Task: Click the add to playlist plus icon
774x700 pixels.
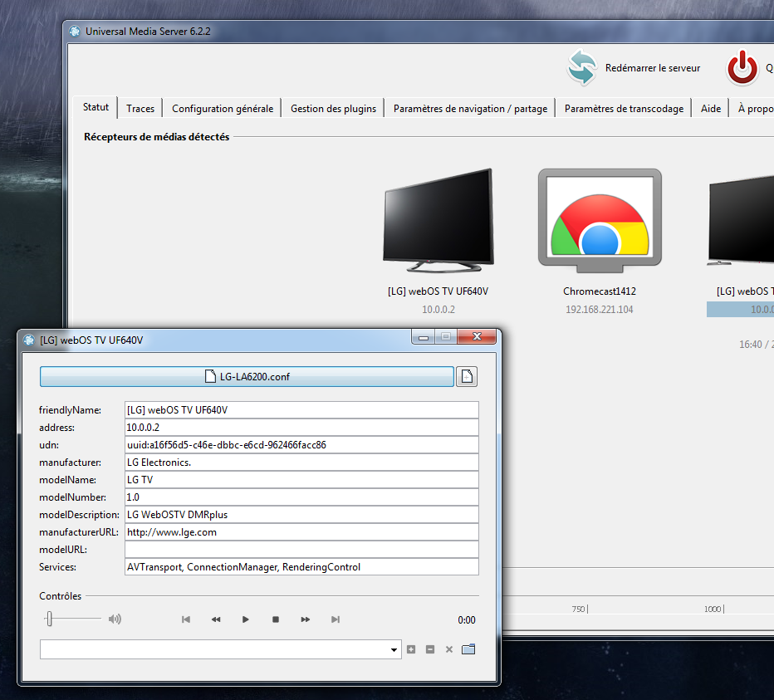Action: (x=411, y=649)
